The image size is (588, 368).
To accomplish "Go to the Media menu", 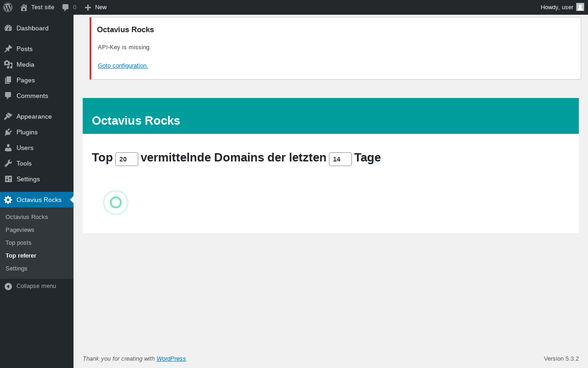I will 37,64.
